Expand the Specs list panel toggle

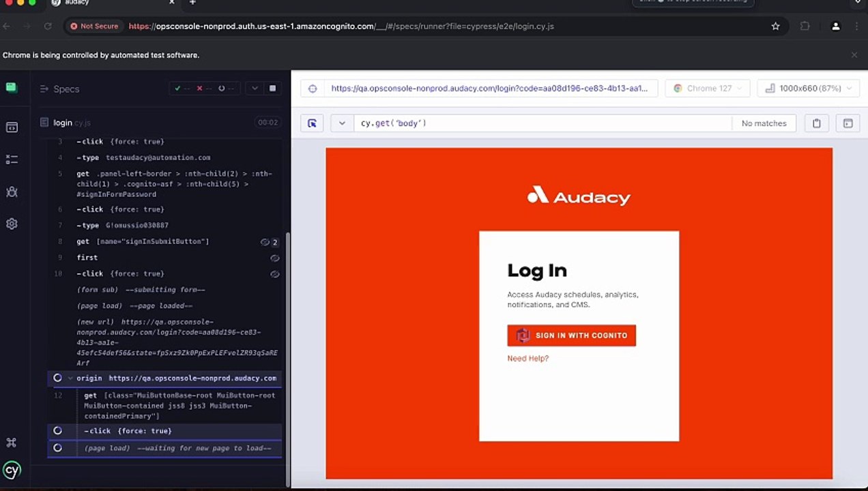pyautogui.click(x=44, y=89)
